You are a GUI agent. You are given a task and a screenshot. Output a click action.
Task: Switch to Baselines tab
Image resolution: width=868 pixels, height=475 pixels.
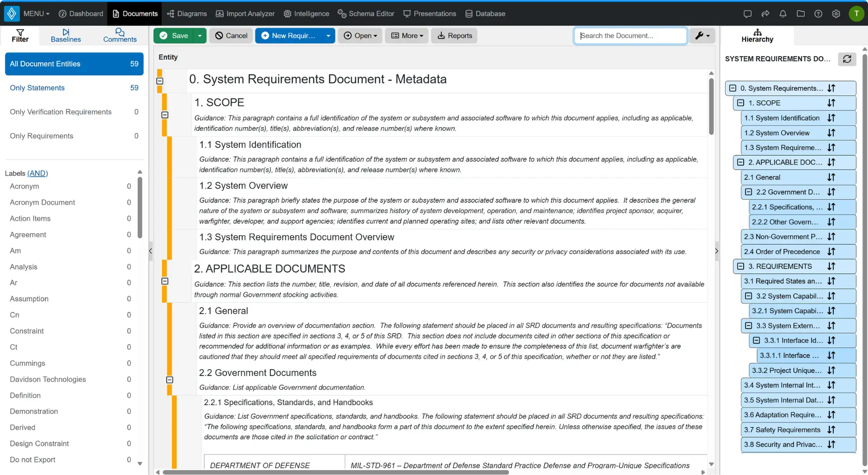point(66,36)
